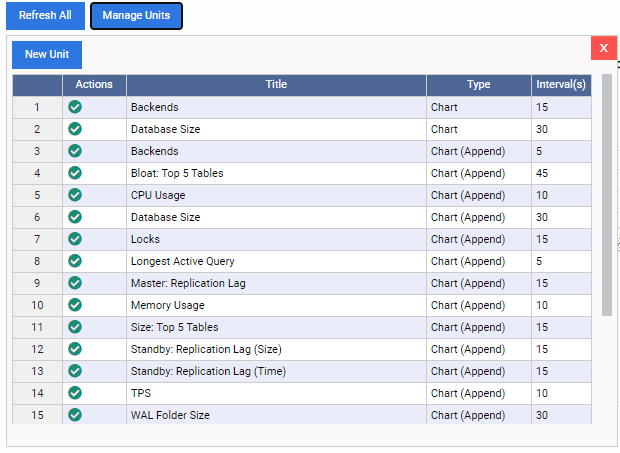Click green check icon for Locks row

coord(75,239)
